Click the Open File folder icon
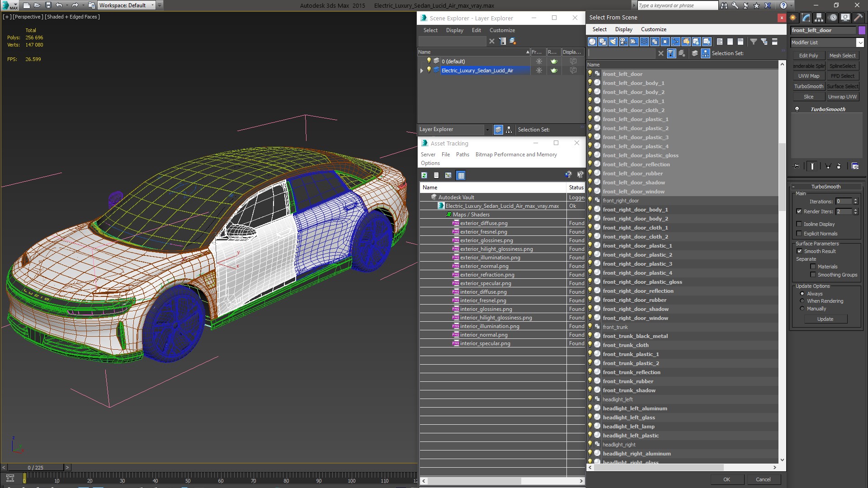 coord(38,5)
